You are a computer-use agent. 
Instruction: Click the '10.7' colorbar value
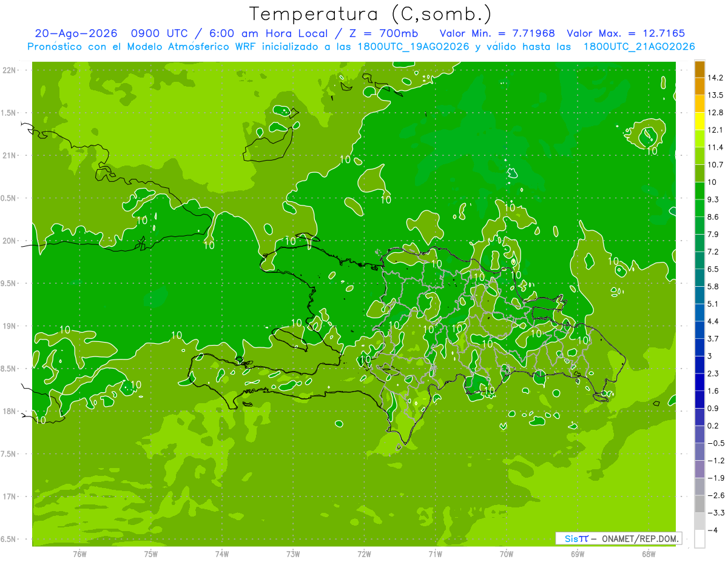pos(715,164)
